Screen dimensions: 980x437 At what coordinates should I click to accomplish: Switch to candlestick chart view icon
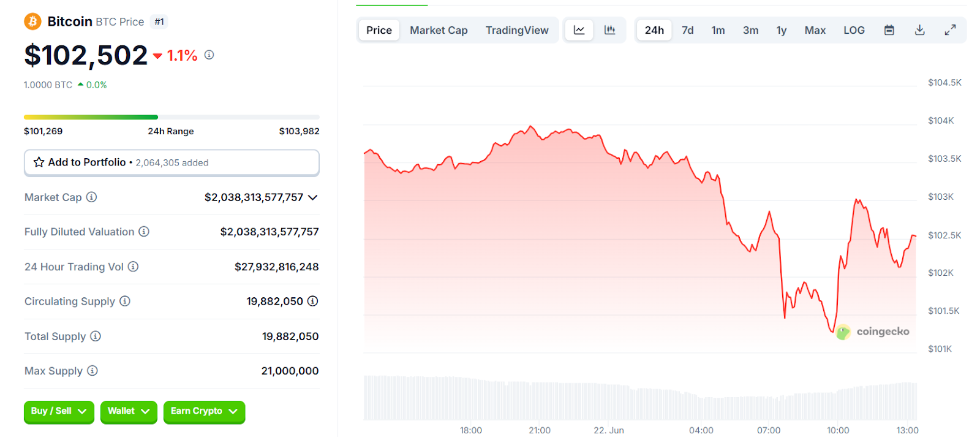pos(609,30)
